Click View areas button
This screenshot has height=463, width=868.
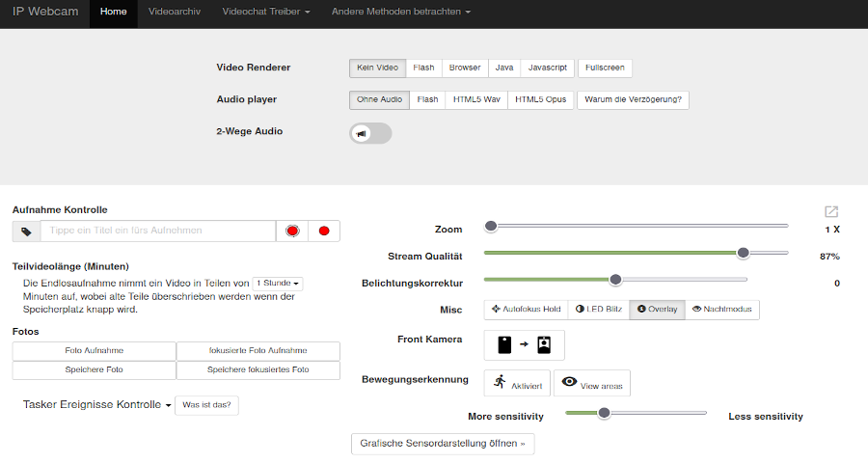(x=592, y=383)
